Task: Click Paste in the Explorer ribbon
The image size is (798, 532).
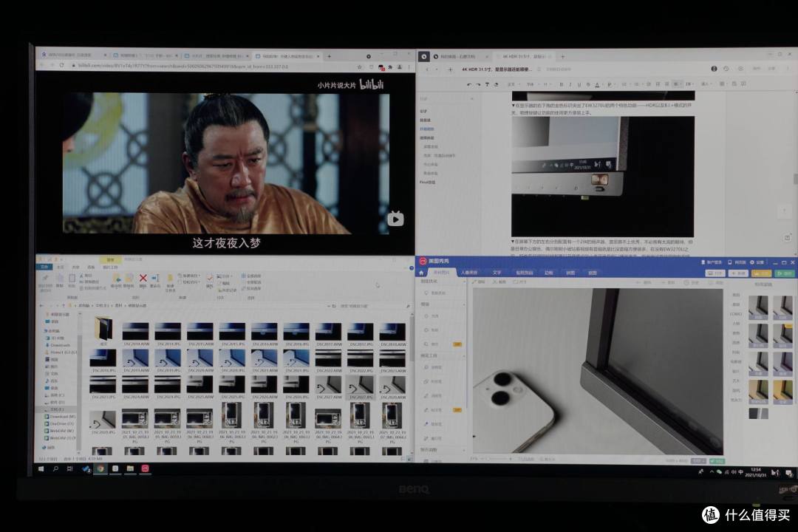Action: (x=72, y=281)
